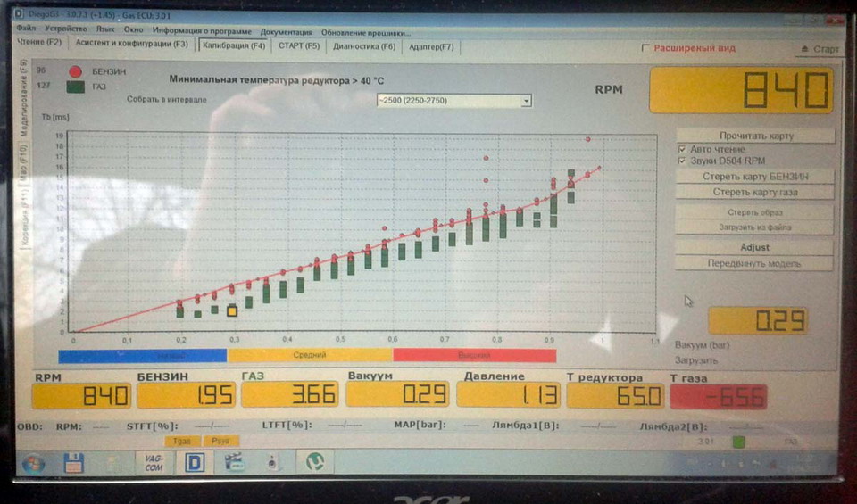Image resolution: width=857 pixels, height=504 pixels.
Task: Enable the Расширеный вид checkbox
Action: click(x=646, y=48)
